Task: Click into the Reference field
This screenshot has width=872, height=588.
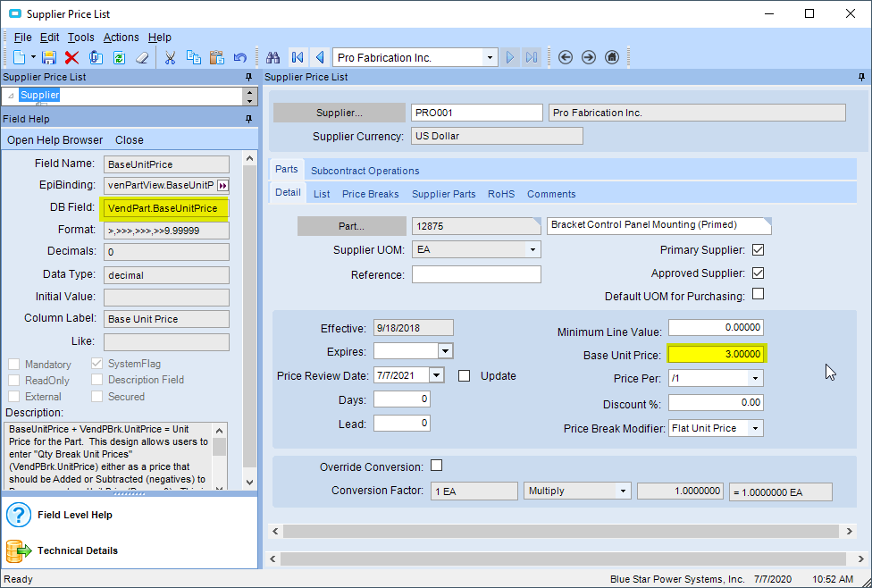Action: tap(476, 274)
